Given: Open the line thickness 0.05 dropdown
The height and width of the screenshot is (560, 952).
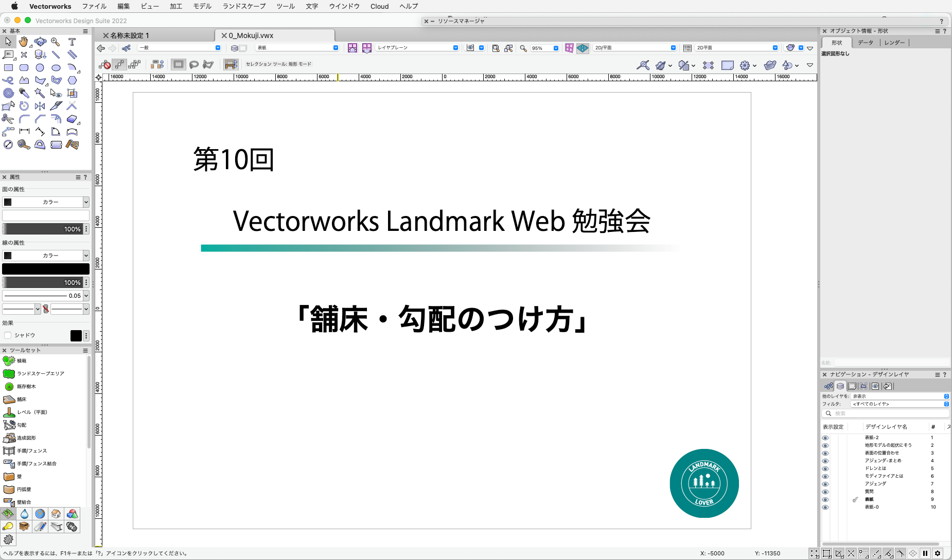Looking at the screenshot, I should (x=46, y=296).
